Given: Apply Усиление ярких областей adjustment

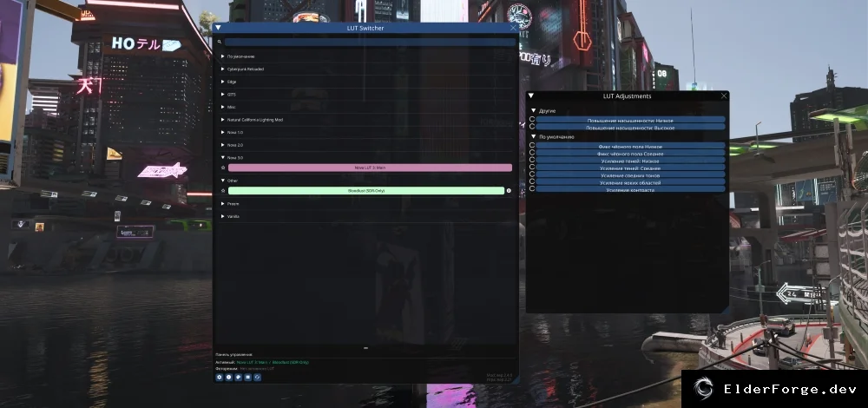Looking at the screenshot, I should tap(630, 182).
